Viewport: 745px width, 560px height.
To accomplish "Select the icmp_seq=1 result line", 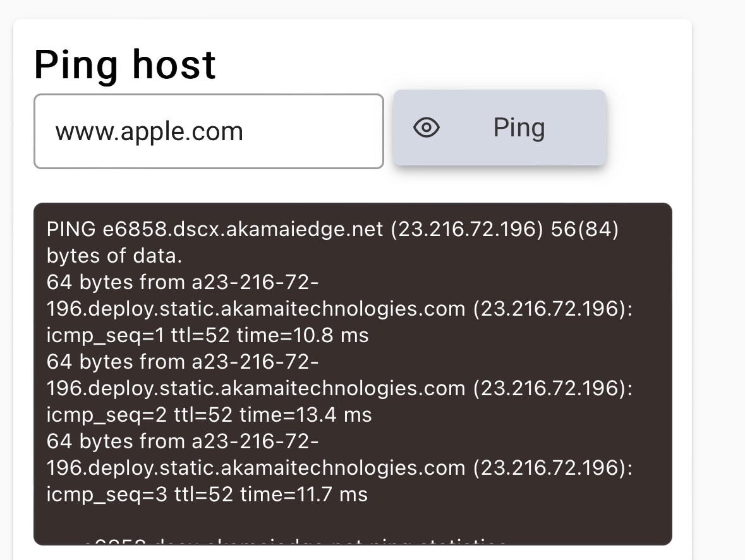I will [x=207, y=335].
